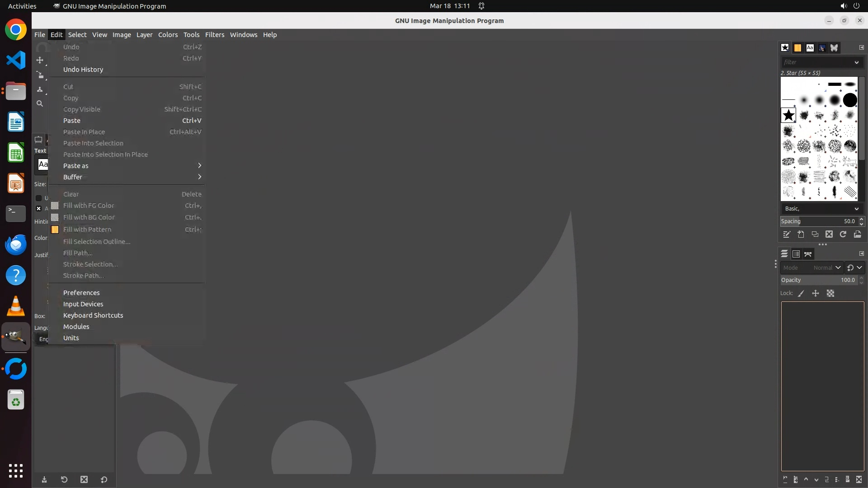Select the Star brush thumbnail
The image size is (868, 488).
click(x=788, y=115)
